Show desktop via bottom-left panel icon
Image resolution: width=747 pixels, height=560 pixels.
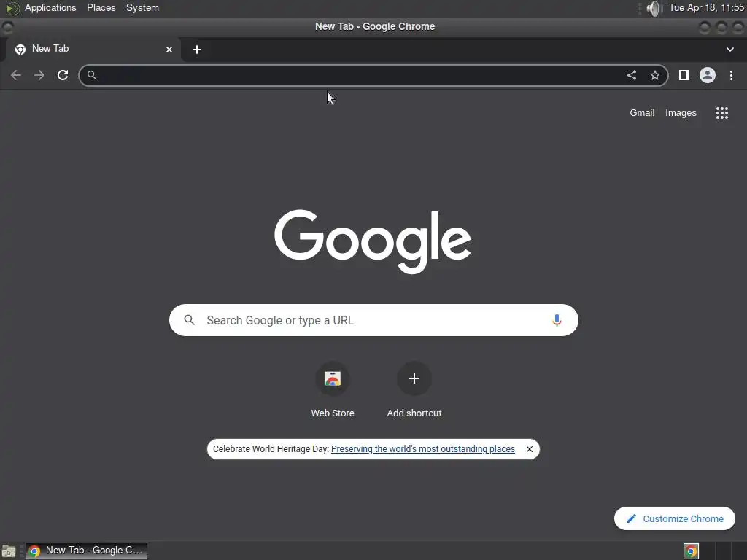(9, 551)
